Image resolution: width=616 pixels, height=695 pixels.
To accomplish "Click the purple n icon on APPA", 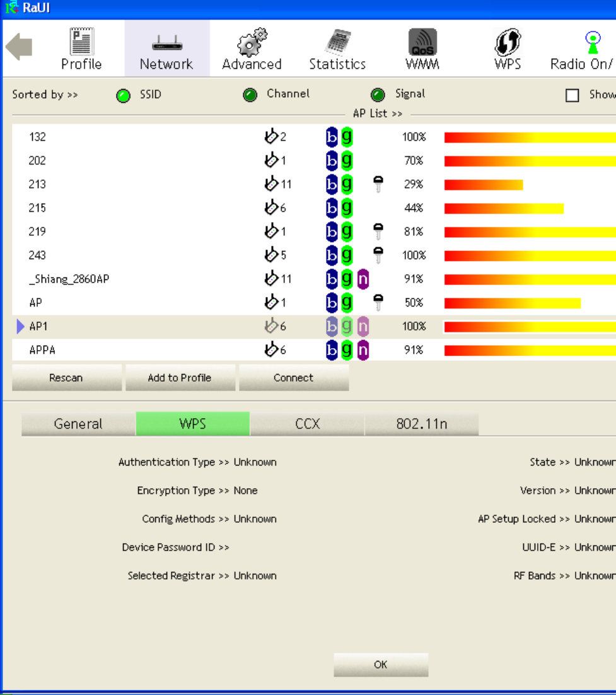I will [x=363, y=350].
